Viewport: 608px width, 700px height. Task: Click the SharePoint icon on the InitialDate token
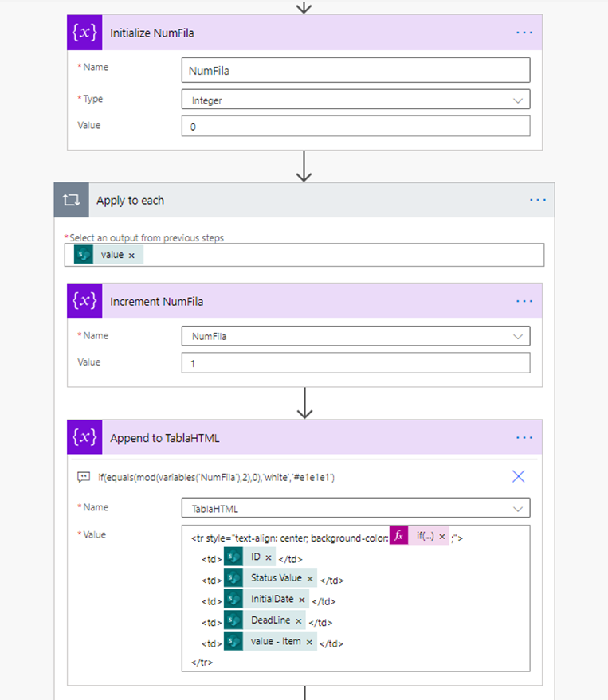click(x=233, y=599)
